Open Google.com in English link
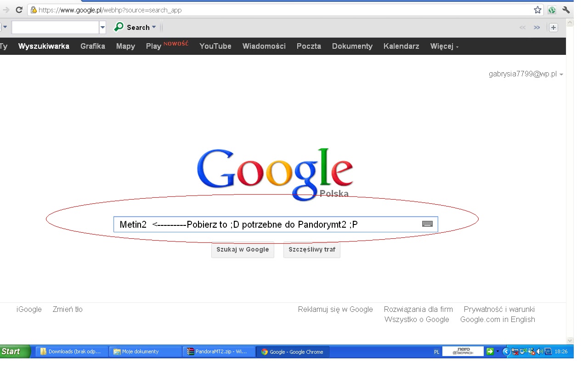This screenshot has height=368, width=588. tap(498, 319)
